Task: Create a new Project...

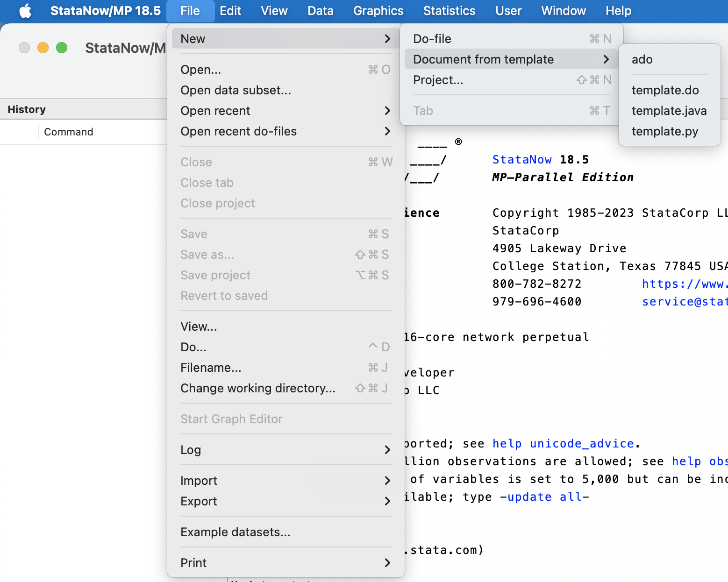Action: coord(512,80)
